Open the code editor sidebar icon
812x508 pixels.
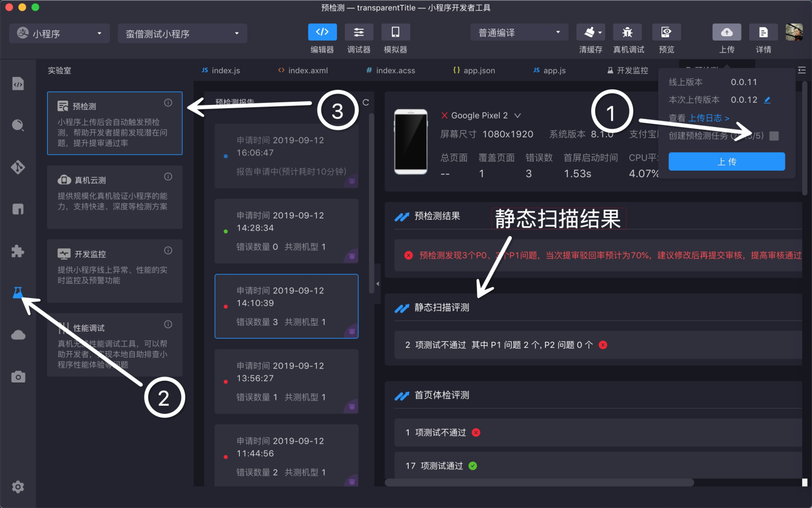(x=18, y=84)
